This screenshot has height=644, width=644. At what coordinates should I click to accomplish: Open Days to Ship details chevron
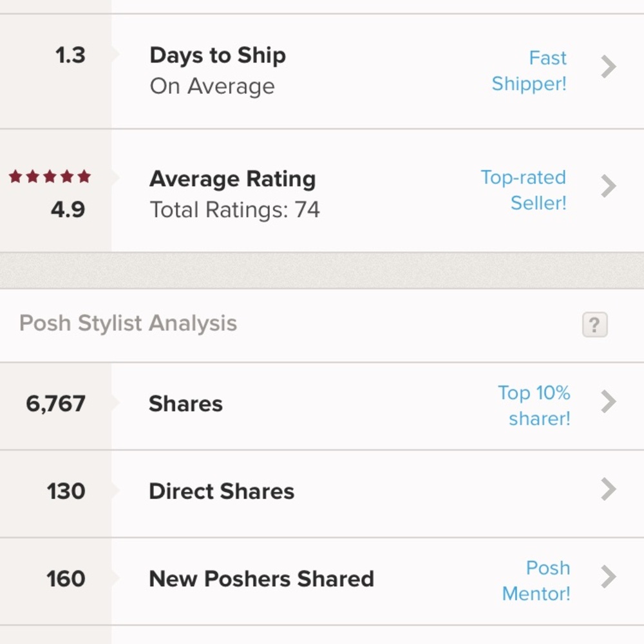pos(609,67)
